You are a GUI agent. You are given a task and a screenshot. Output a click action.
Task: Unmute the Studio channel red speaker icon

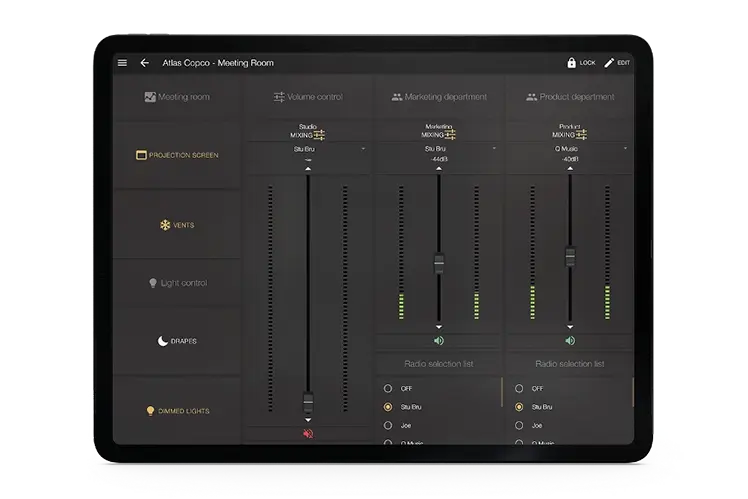308,434
